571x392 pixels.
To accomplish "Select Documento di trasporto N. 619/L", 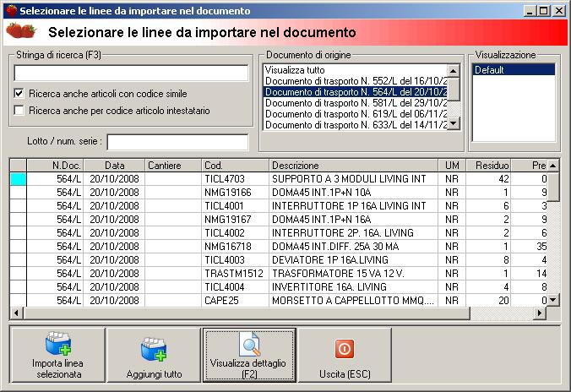I will [356, 114].
